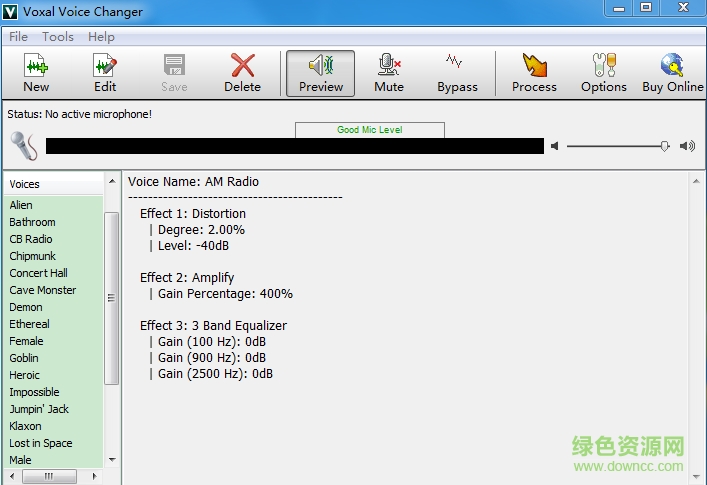
Task: Open the Options wrench icon
Action: pos(604,73)
